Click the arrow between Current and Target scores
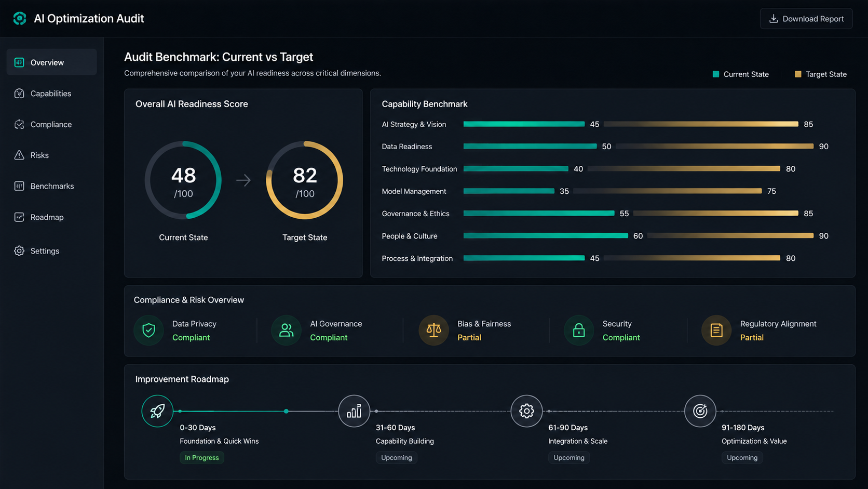The width and height of the screenshot is (868, 489). (243, 180)
